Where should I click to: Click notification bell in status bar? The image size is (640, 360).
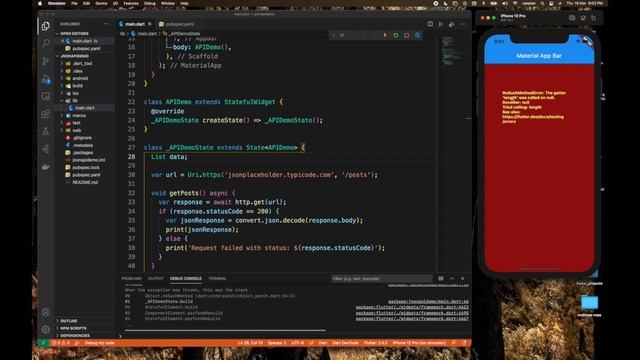[464, 343]
